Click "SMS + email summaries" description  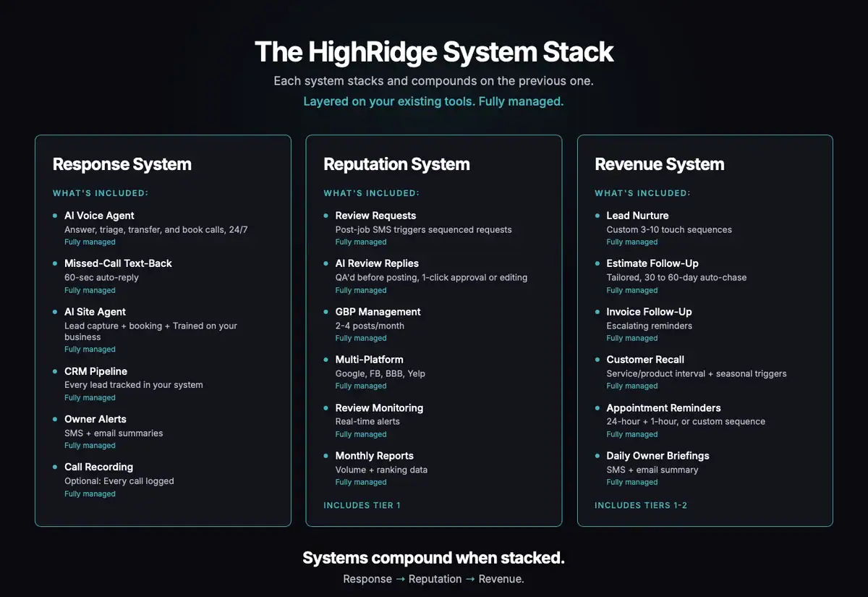(114, 433)
